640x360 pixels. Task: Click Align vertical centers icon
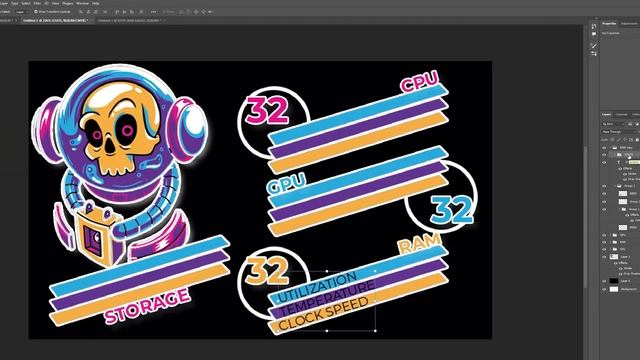click(x=124, y=12)
